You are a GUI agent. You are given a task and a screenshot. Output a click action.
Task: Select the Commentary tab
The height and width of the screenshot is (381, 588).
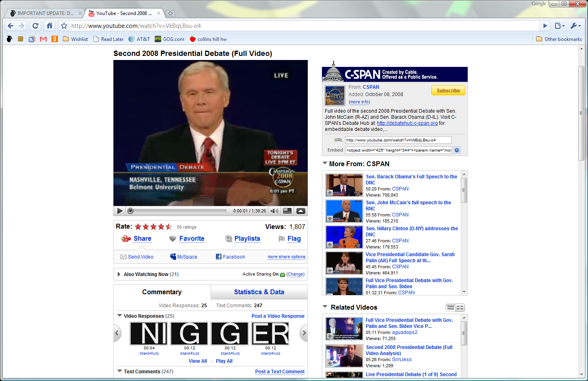(x=162, y=292)
